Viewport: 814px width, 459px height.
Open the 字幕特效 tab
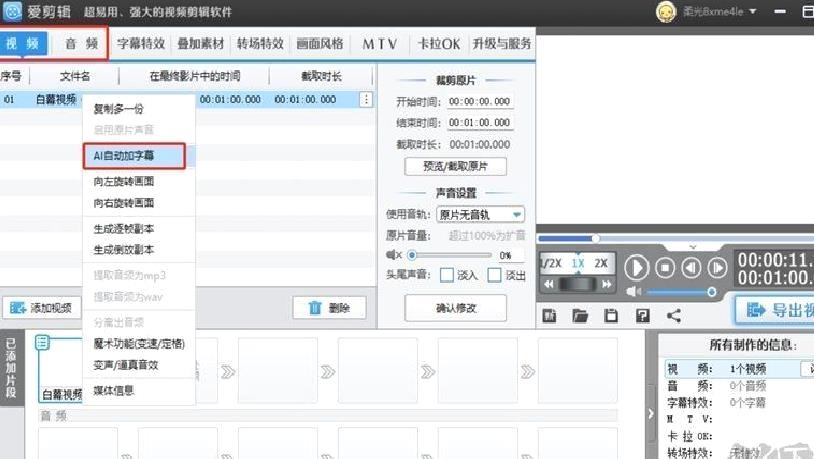(x=141, y=44)
